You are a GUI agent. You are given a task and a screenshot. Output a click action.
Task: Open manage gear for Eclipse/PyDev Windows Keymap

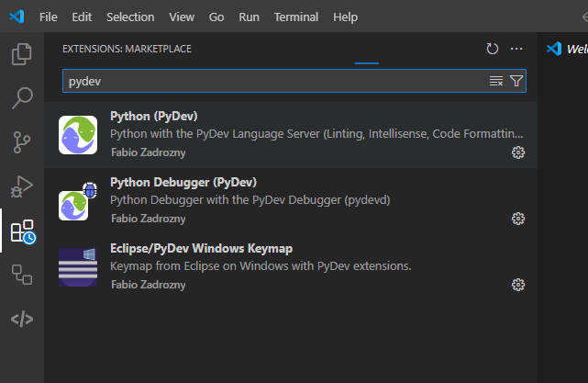517,285
